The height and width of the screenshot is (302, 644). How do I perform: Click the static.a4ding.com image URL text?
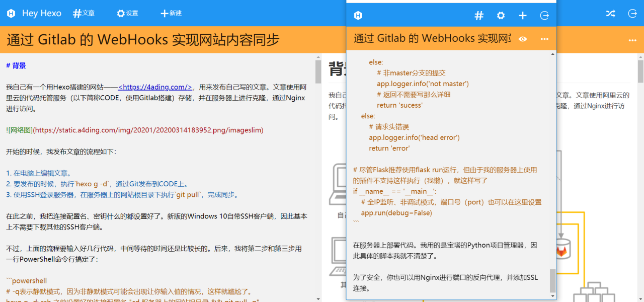pyautogui.click(x=148, y=130)
